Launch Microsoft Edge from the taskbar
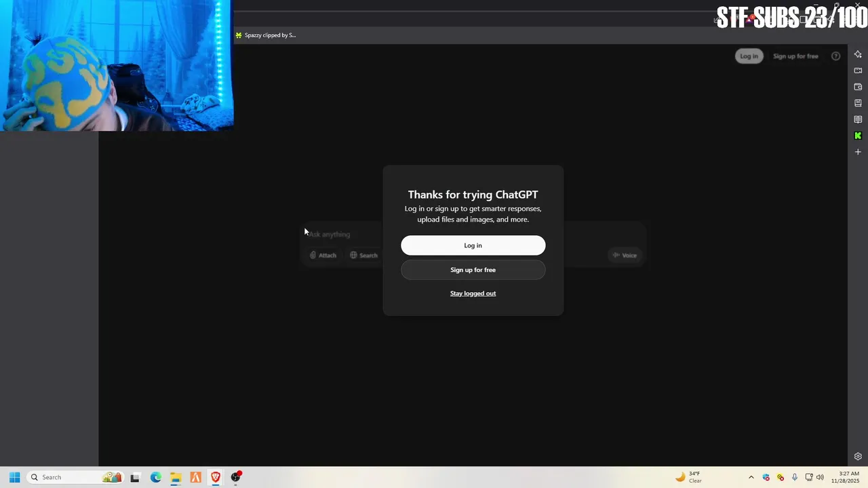Screen dimensions: 868x488 155,477
